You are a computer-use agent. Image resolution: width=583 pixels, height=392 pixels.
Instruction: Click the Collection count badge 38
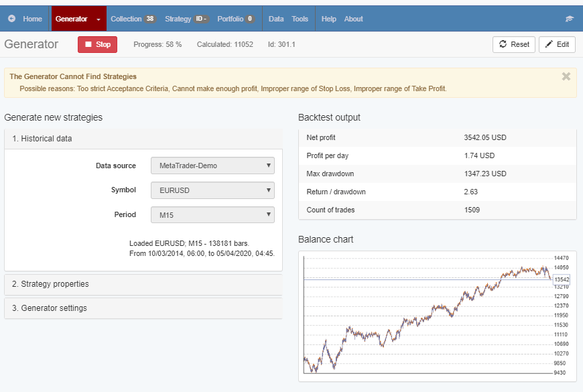150,19
